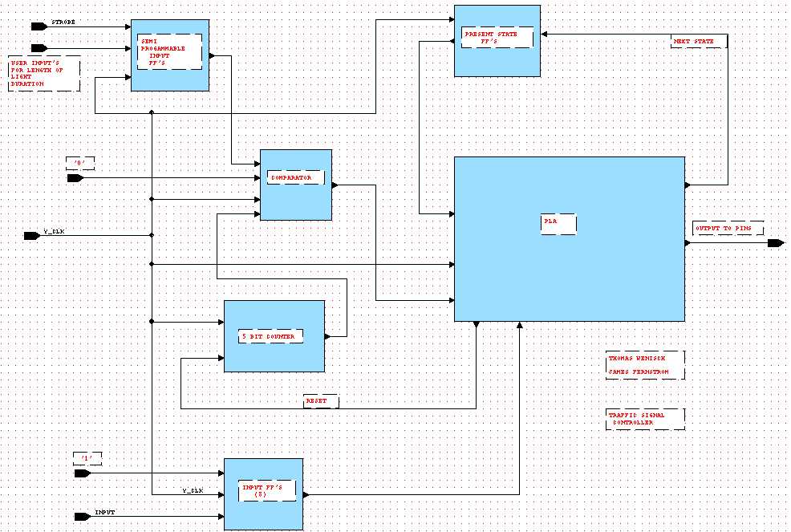
Task: Click the '1' label box
Action: 87,459
